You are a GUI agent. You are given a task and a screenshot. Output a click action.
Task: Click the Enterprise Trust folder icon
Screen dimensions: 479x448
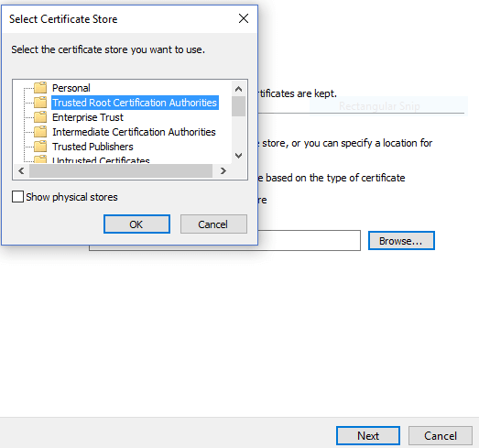click(40, 117)
